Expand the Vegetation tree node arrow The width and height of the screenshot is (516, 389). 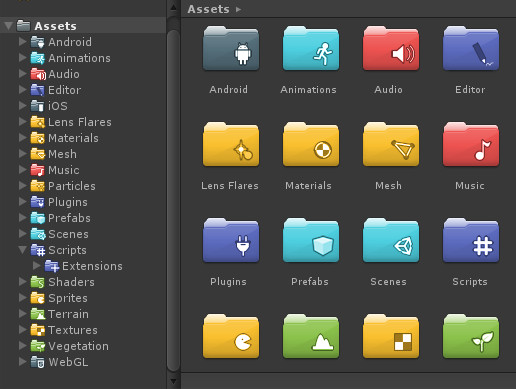23,346
